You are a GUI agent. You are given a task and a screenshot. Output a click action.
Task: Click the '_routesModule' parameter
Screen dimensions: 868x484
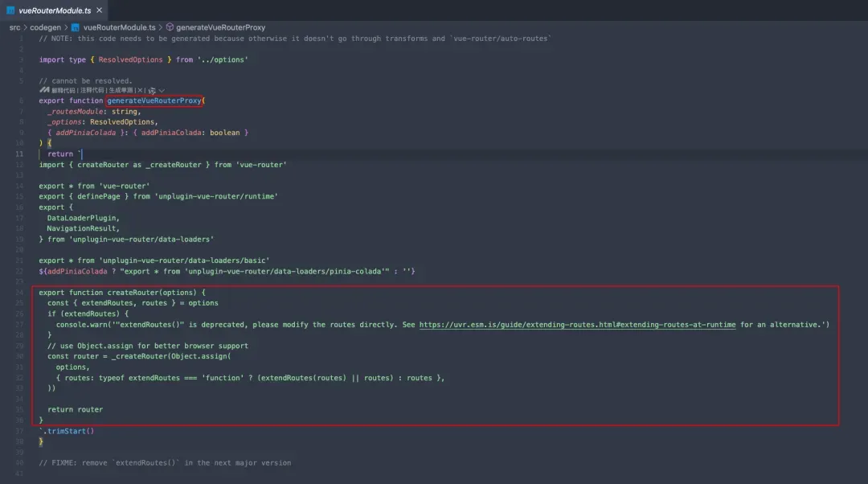pos(76,111)
